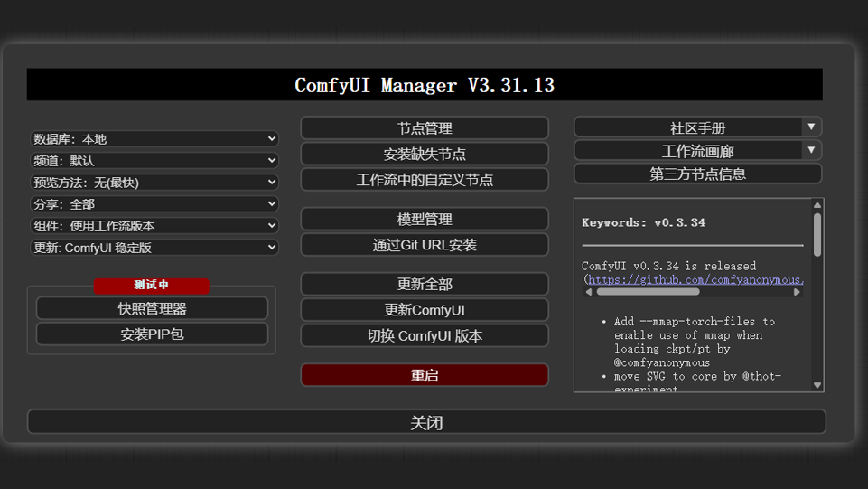The height and width of the screenshot is (489, 868).
Task: Click the 'ComfyUI v0.3.34 is released' text
Action: [x=668, y=266]
